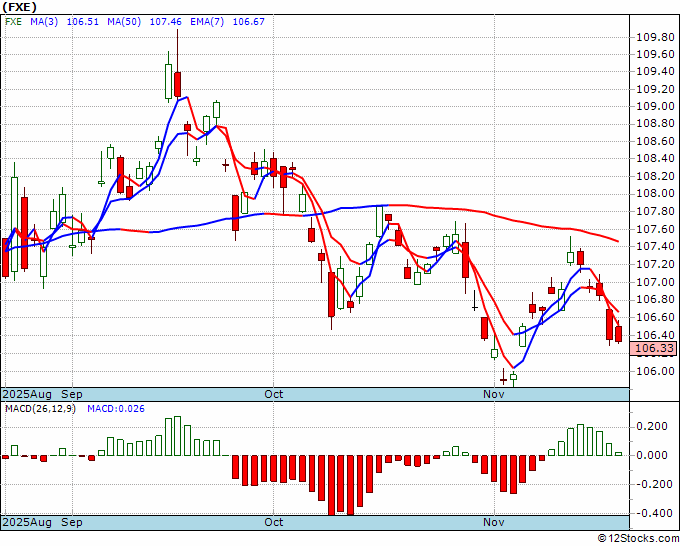Click the 107.60 price axis label

[655, 229]
